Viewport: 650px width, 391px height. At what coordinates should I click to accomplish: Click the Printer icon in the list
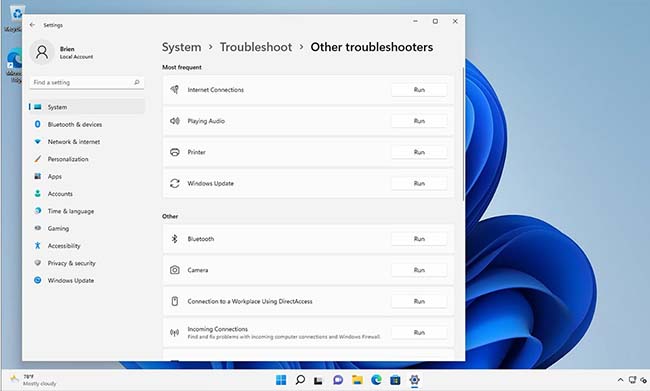tap(175, 152)
